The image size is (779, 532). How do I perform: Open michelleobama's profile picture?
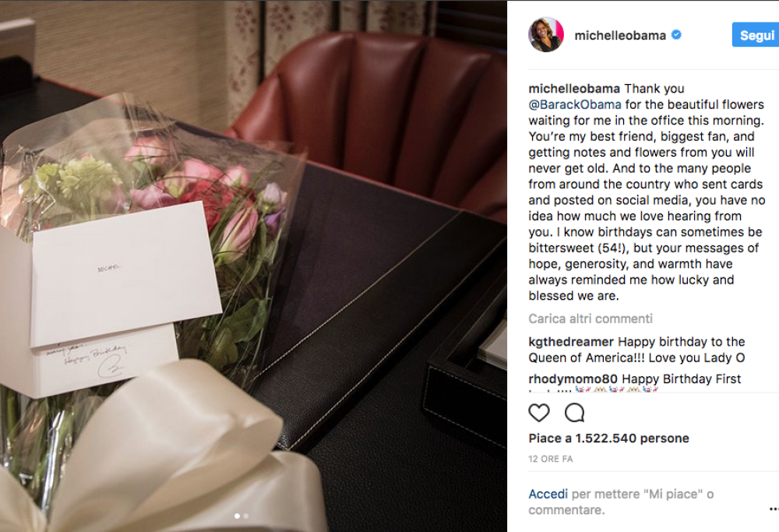point(546,35)
